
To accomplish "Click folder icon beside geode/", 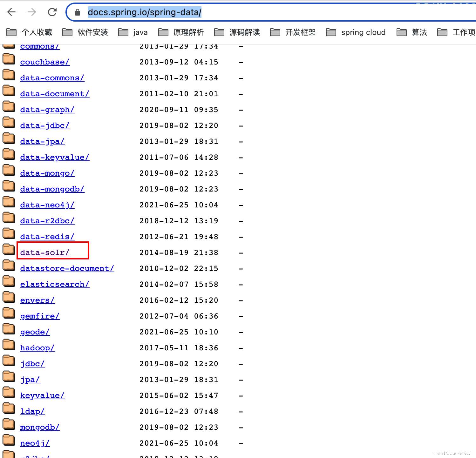I will [9, 329].
